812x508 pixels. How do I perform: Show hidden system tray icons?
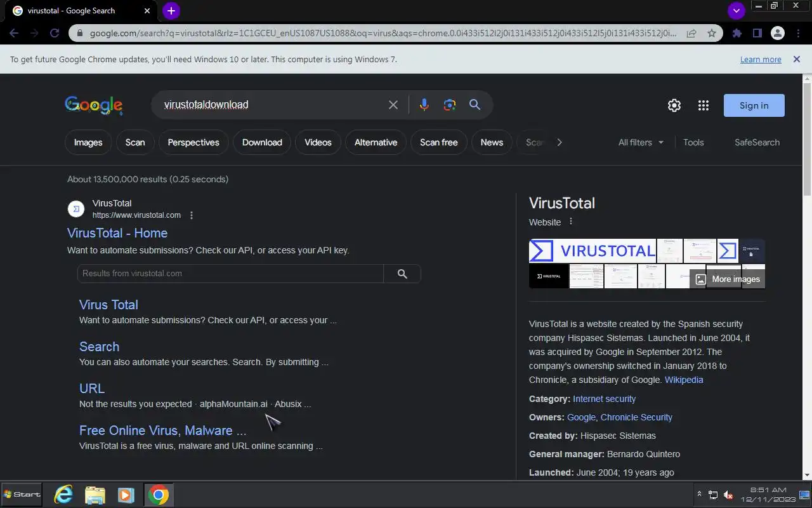pyautogui.click(x=700, y=494)
